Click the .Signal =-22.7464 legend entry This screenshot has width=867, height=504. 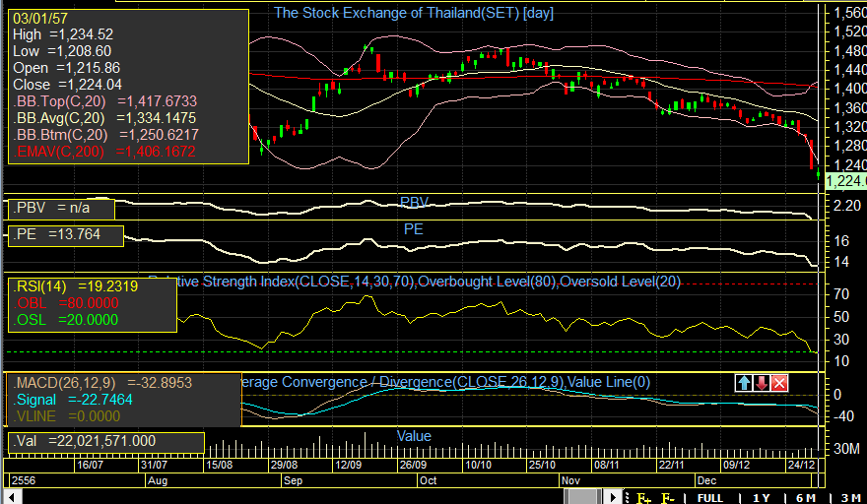pyautogui.click(x=73, y=400)
